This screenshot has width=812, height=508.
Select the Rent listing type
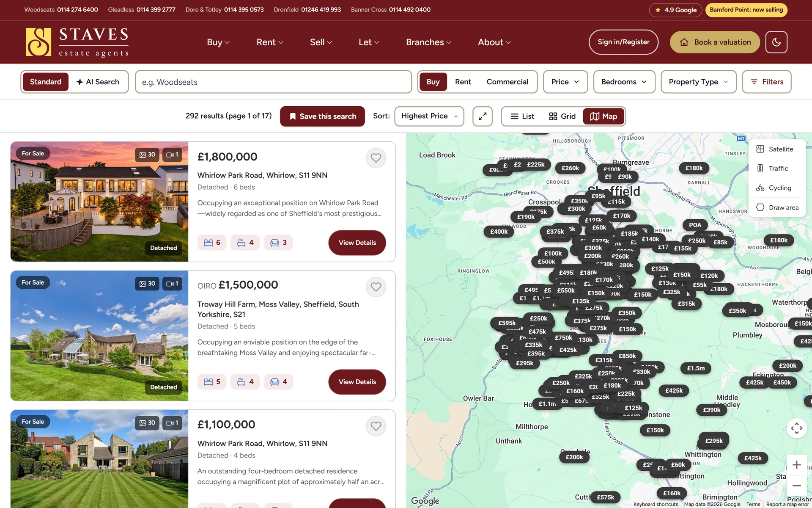(463, 82)
